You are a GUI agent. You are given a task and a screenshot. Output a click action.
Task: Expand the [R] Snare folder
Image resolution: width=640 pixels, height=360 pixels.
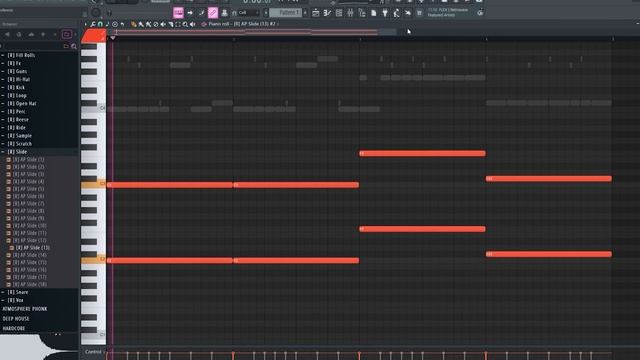coord(18,292)
